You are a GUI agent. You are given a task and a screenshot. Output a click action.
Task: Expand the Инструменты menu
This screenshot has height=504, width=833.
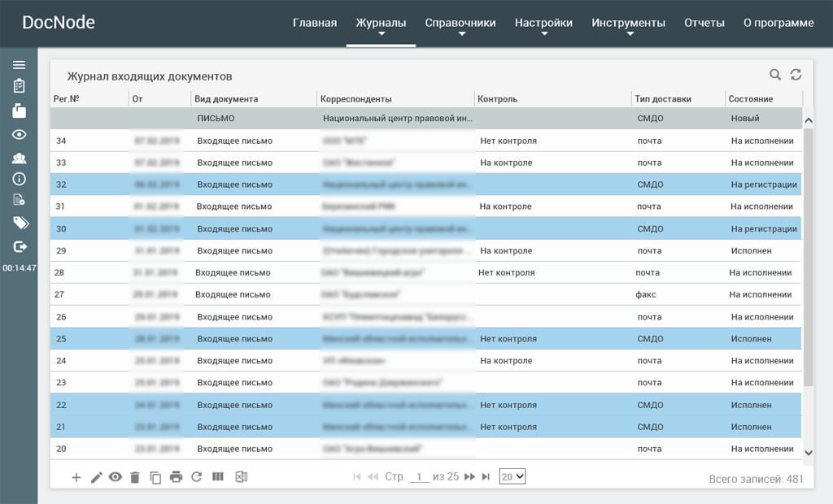(x=629, y=24)
